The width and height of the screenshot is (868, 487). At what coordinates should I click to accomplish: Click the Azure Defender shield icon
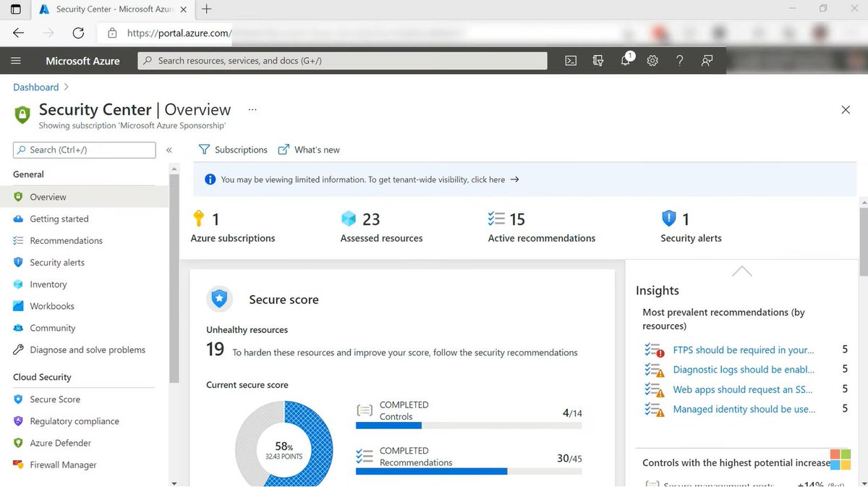pyautogui.click(x=18, y=443)
